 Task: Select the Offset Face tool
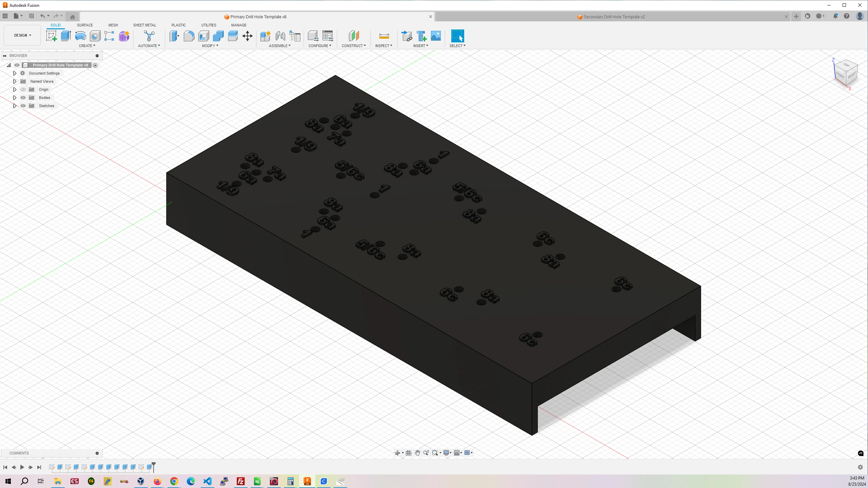[233, 36]
